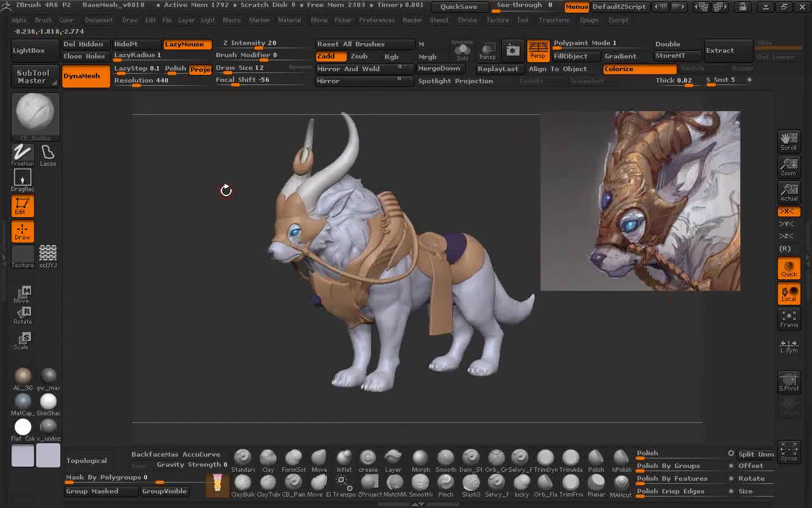Click the camera snapshot icon
Image resolution: width=812 pixels, height=508 pixels.
513,50
